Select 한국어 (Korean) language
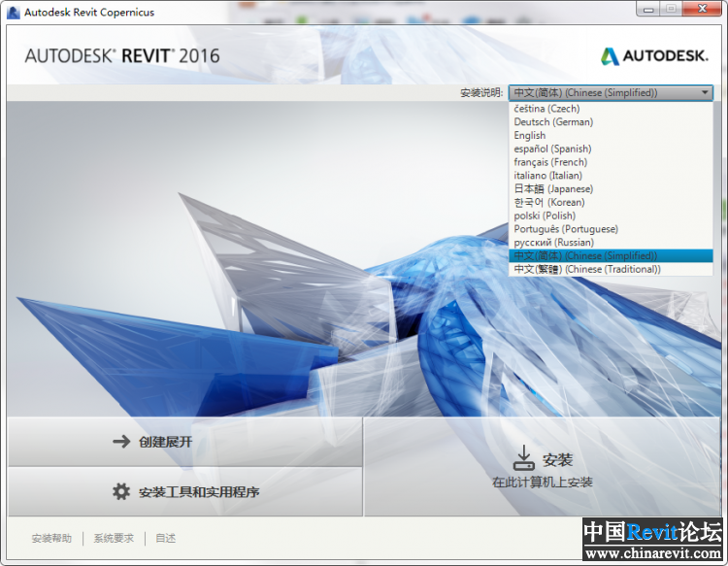This screenshot has width=728, height=566. click(x=611, y=203)
